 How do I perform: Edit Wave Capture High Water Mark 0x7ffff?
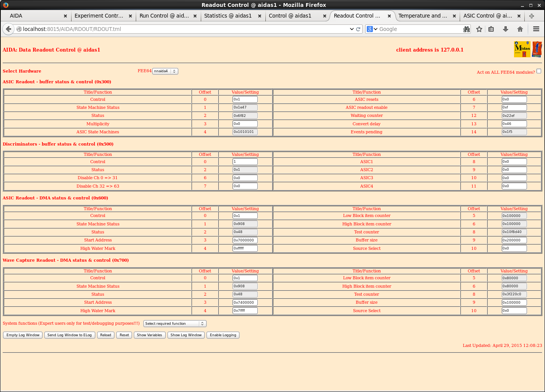(x=245, y=311)
